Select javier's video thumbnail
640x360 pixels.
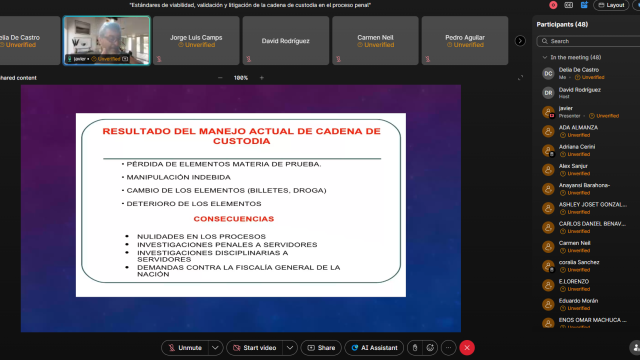[x=107, y=40]
